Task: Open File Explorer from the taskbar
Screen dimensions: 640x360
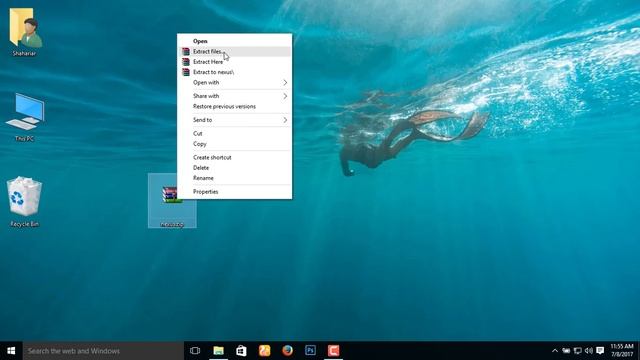Action: pos(218,351)
